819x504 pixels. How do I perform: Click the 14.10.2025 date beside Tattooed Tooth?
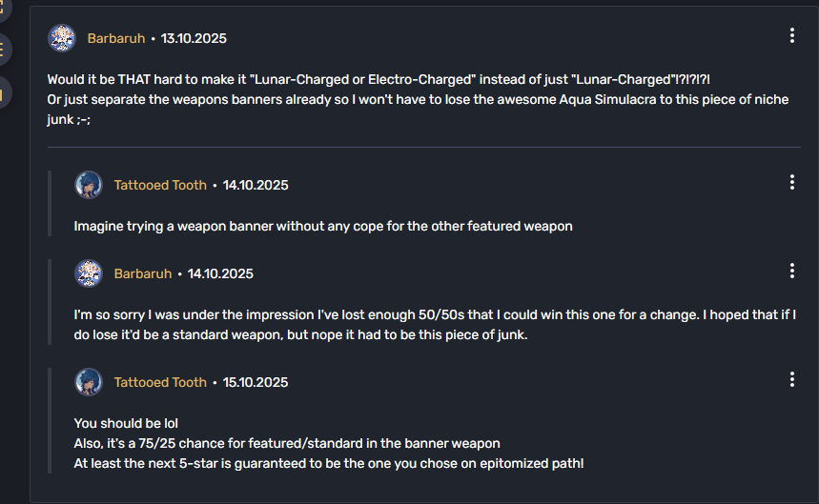tap(256, 185)
